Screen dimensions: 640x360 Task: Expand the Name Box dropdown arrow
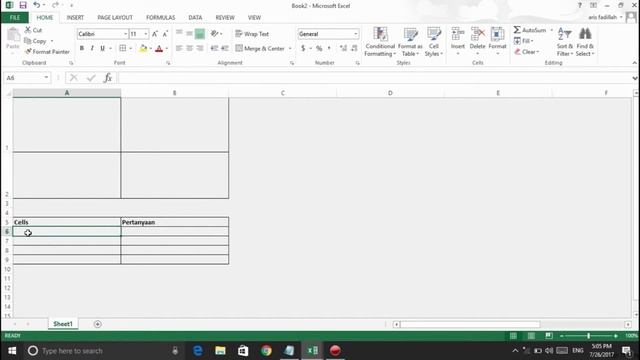tap(46, 78)
